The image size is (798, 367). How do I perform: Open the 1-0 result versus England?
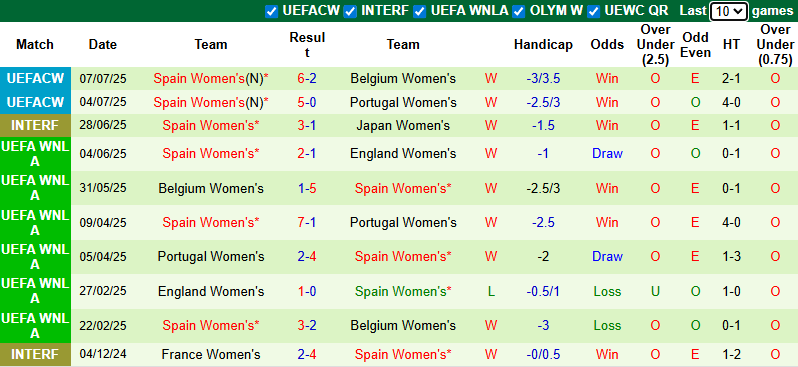307,292
